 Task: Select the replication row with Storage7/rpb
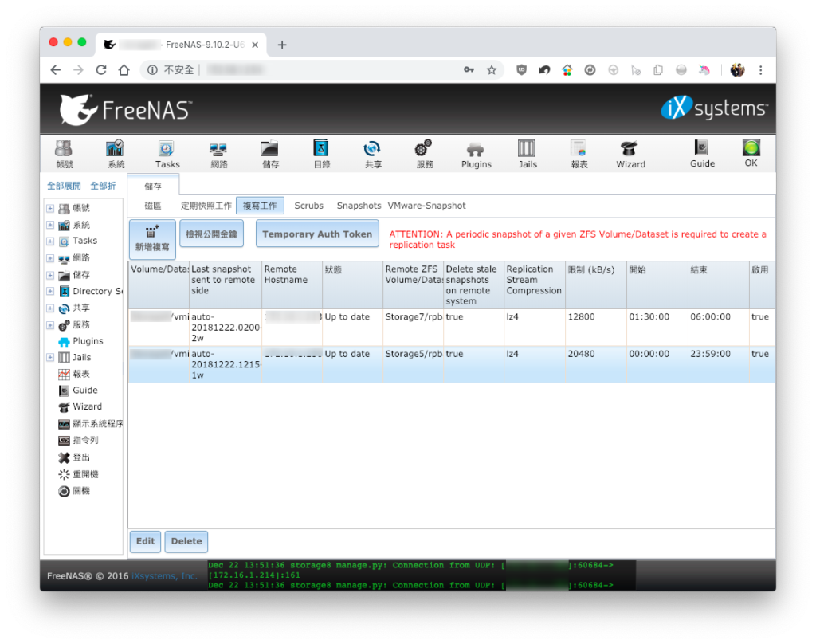tap(451, 328)
